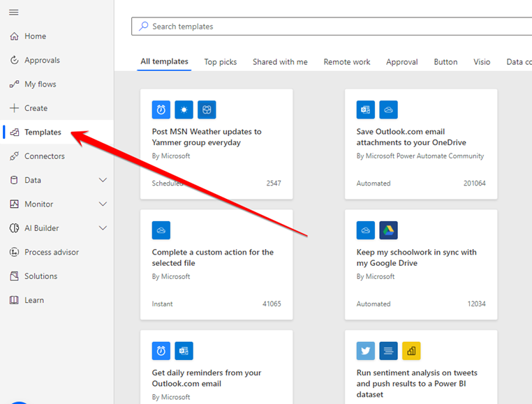Open the Visio tab
Image resolution: width=532 pixels, height=404 pixels.
pyautogui.click(x=482, y=62)
